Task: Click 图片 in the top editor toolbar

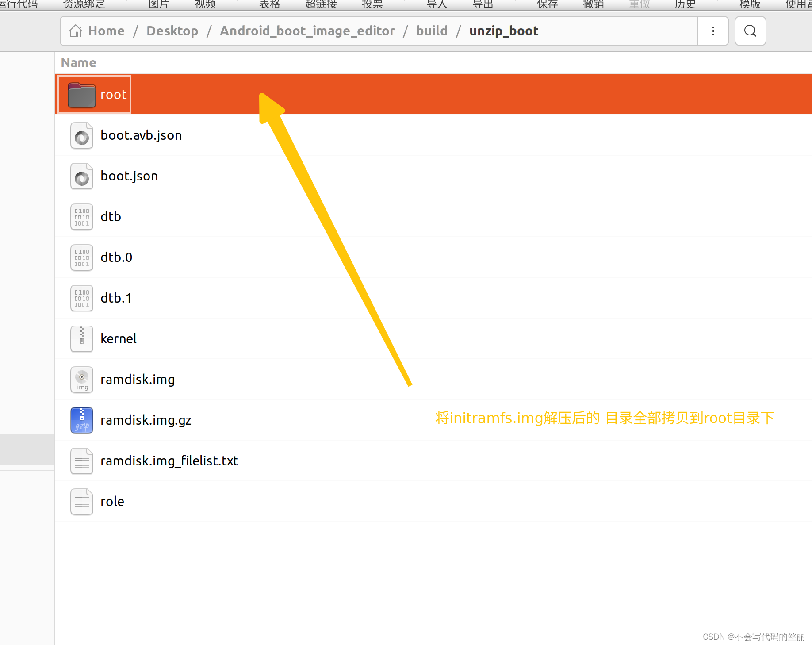Action: click(x=159, y=4)
